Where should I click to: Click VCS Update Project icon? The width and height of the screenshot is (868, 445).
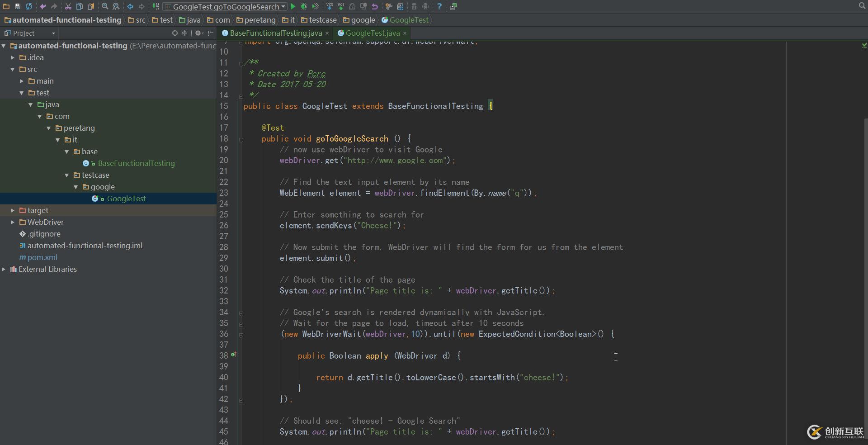point(330,6)
